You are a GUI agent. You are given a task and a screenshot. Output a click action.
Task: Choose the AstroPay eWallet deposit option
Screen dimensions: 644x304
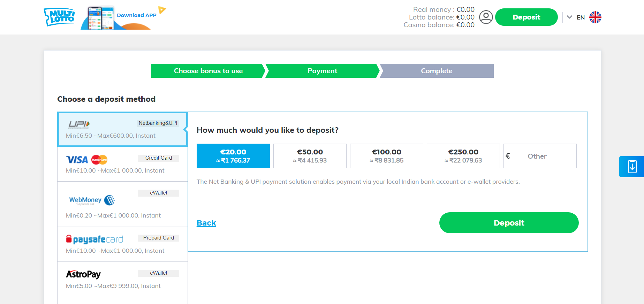(83, 274)
